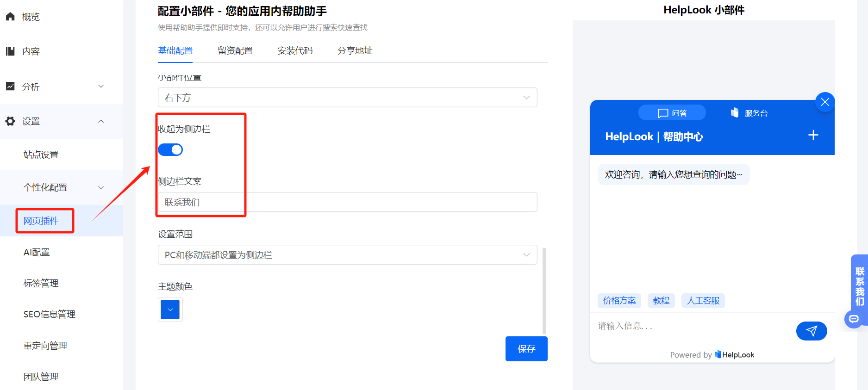Open 标签管理 in sidebar
868x390 pixels.
41,283
